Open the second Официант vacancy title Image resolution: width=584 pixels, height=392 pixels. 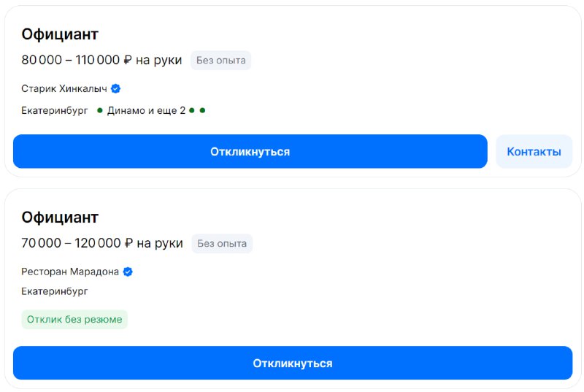point(60,218)
